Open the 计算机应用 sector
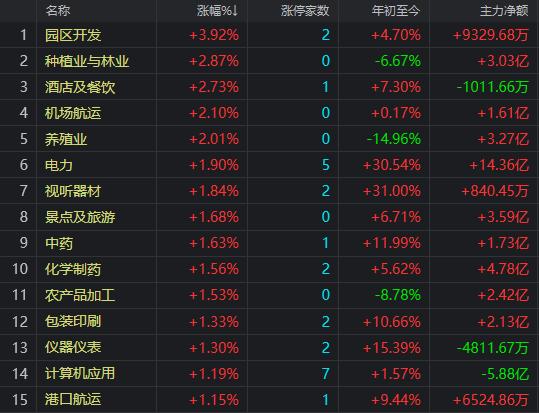 (x=80, y=373)
